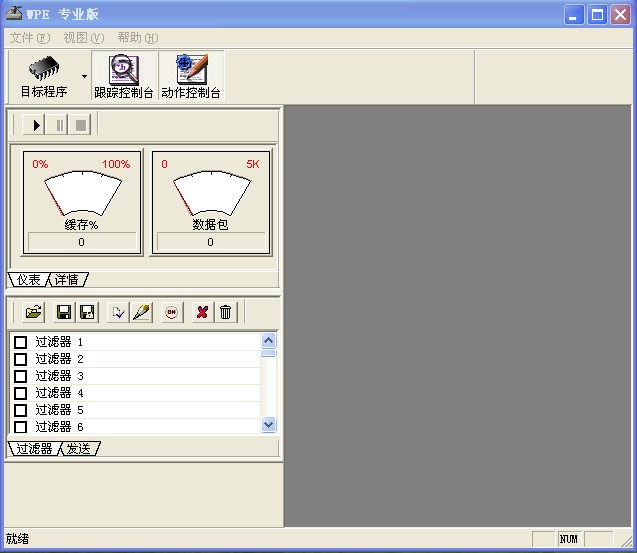Click the 缓存% gauge dial
This screenshot has width=637, height=553.
click(82, 193)
